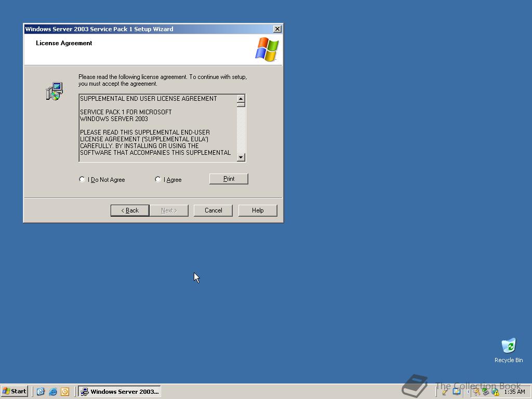
Task: Click the license agreement scrollbar thumb
Action: click(241, 105)
